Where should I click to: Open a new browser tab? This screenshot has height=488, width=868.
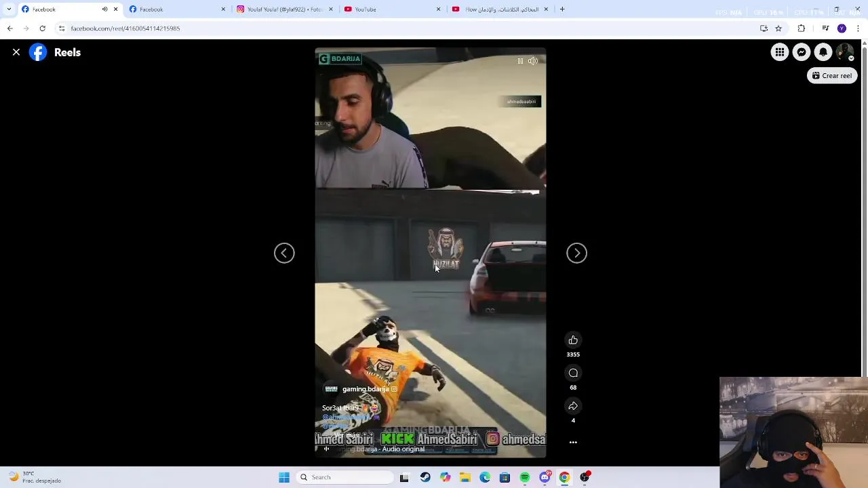pos(562,9)
